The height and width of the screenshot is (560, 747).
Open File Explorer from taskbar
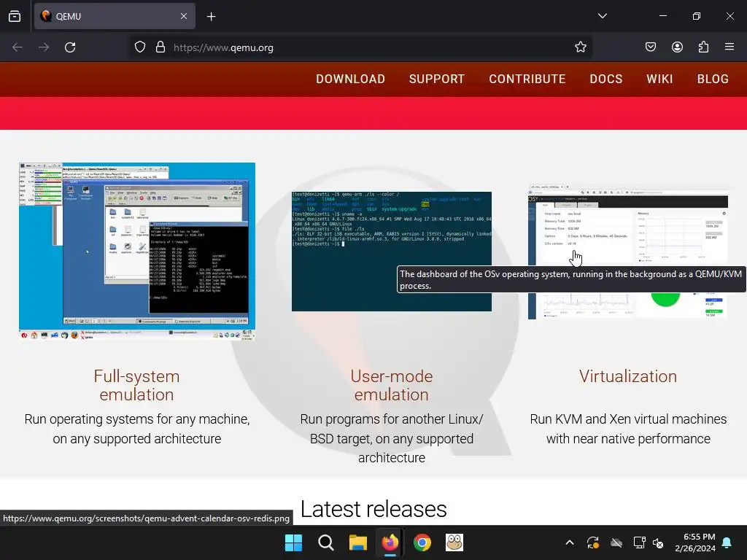click(x=357, y=542)
